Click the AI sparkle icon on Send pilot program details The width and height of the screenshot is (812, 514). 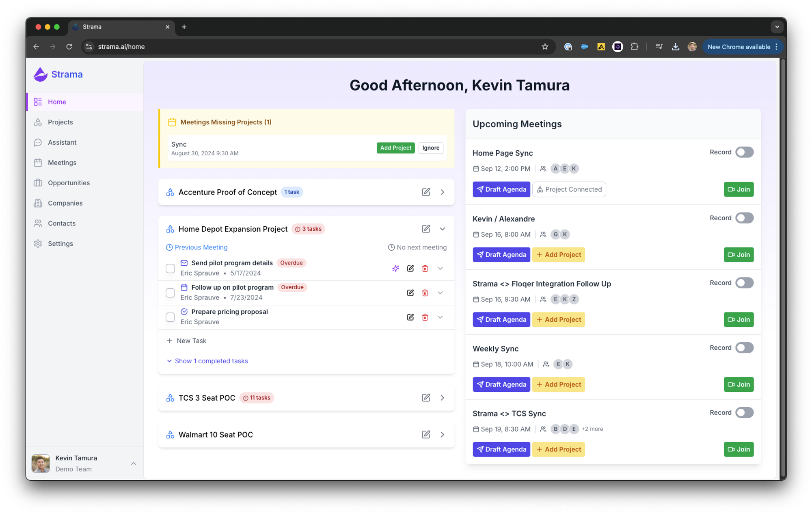pyautogui.click(x=395, y=269)
